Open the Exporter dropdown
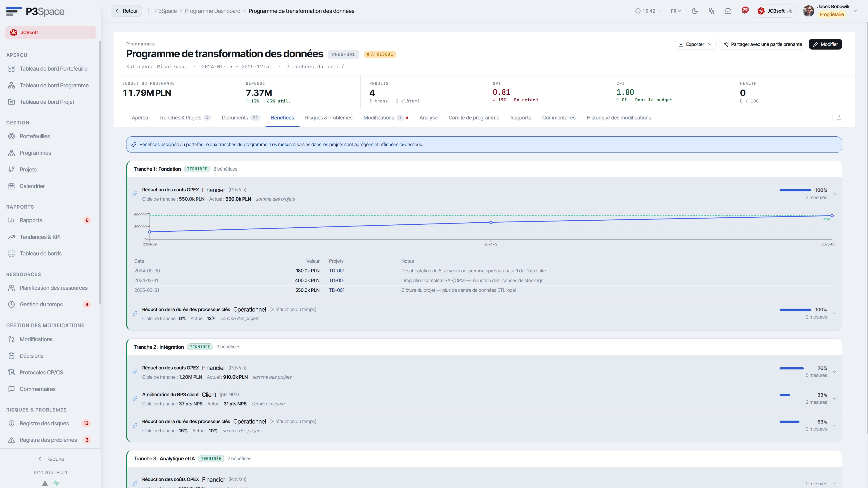The width and height of the screenshot is (868, 488). [x=695, y=44]
